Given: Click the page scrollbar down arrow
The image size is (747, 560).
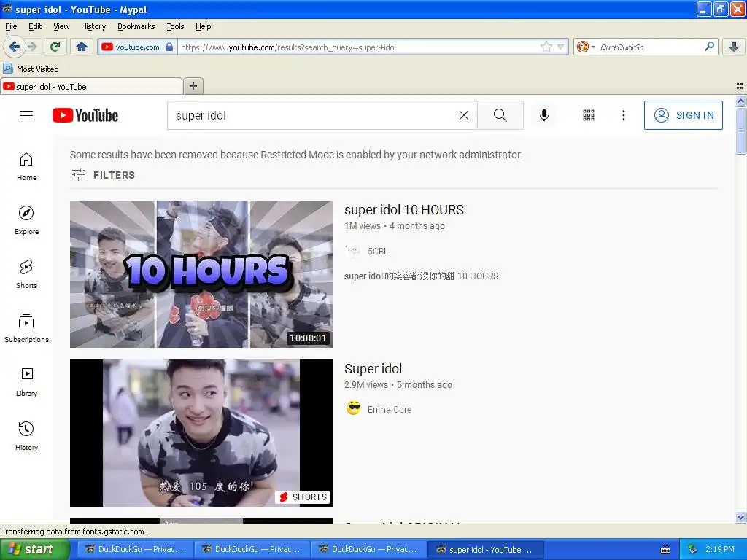Looking at the screenshot, I should tap(740, 517).
